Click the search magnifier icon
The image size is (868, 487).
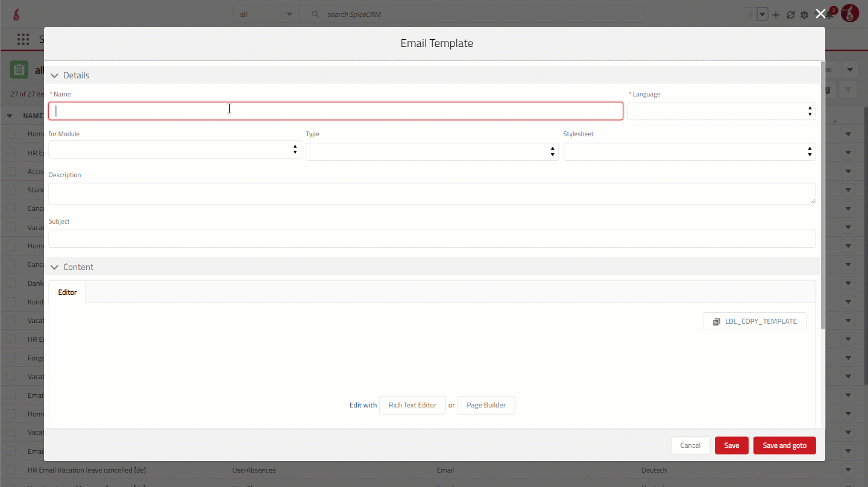[315, 14]
